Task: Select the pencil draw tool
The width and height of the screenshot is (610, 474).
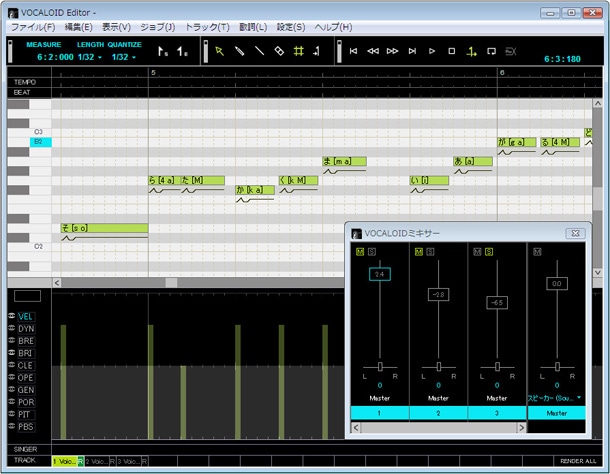Action: tap(240, 50)
